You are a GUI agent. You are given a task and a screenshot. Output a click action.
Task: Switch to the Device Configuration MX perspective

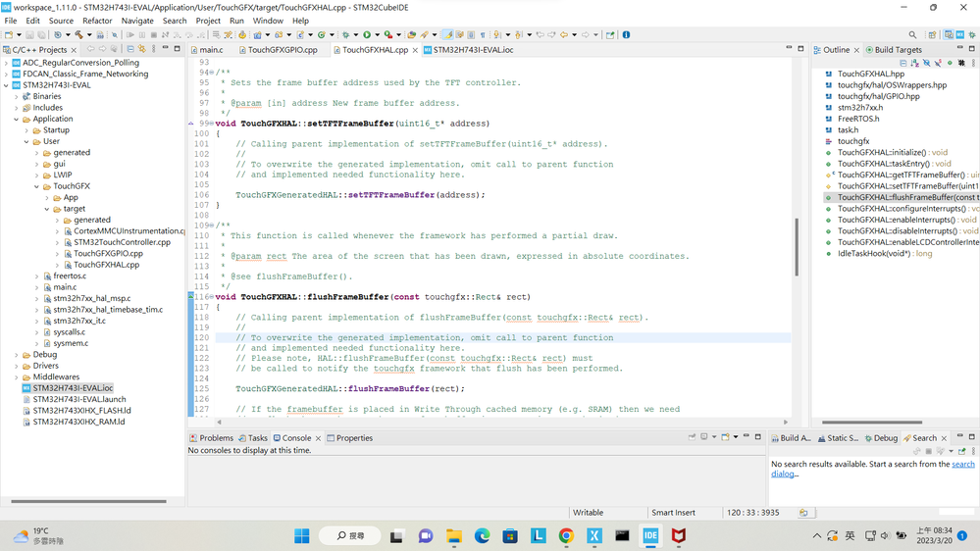[960, 35]
